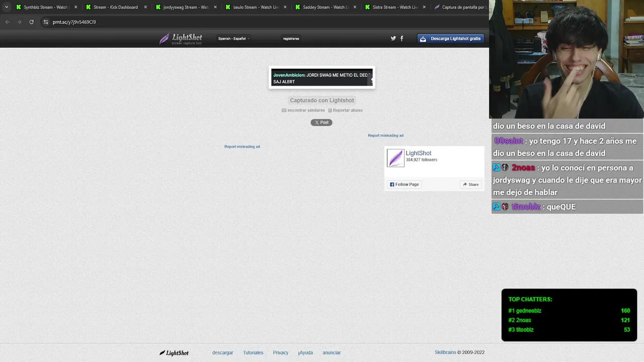Click encontrar similares link

point(303,110)
